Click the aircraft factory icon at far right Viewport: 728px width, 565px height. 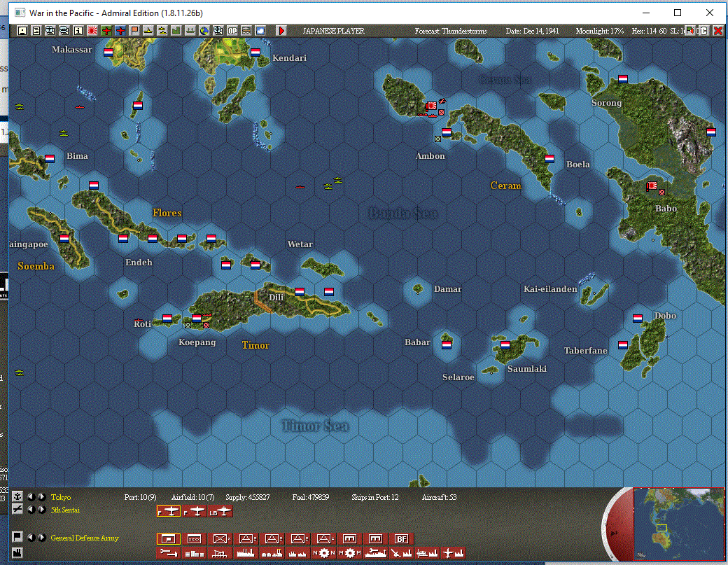tap(454, 553)
